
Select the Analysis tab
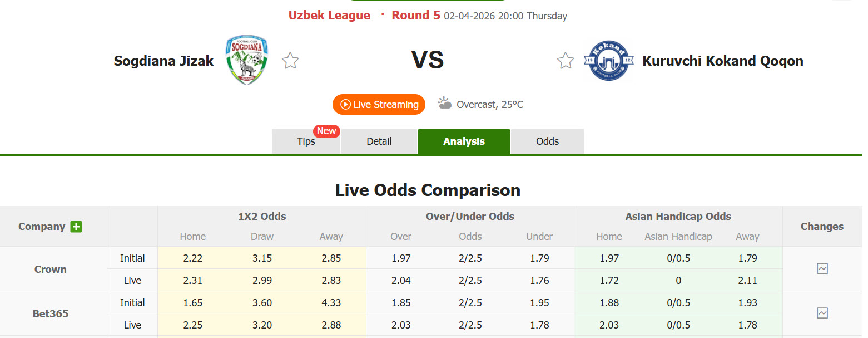coord(464,141)
